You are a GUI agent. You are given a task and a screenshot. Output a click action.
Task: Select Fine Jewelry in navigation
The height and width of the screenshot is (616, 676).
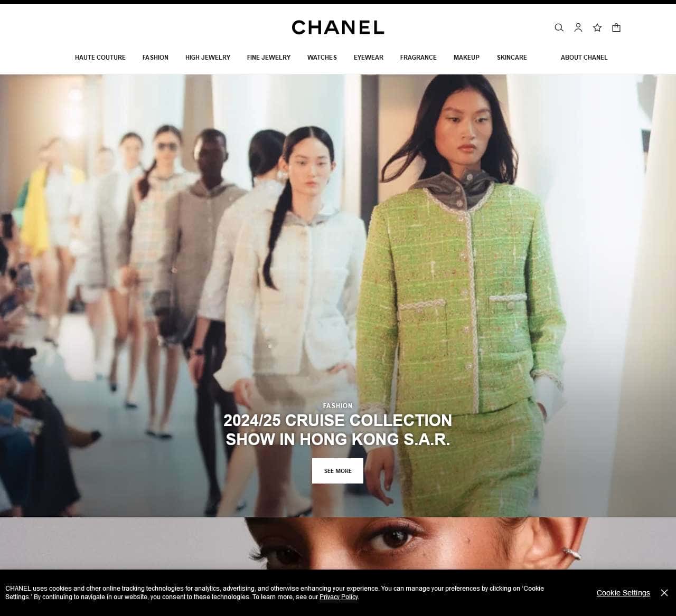[x=269, y=57]
